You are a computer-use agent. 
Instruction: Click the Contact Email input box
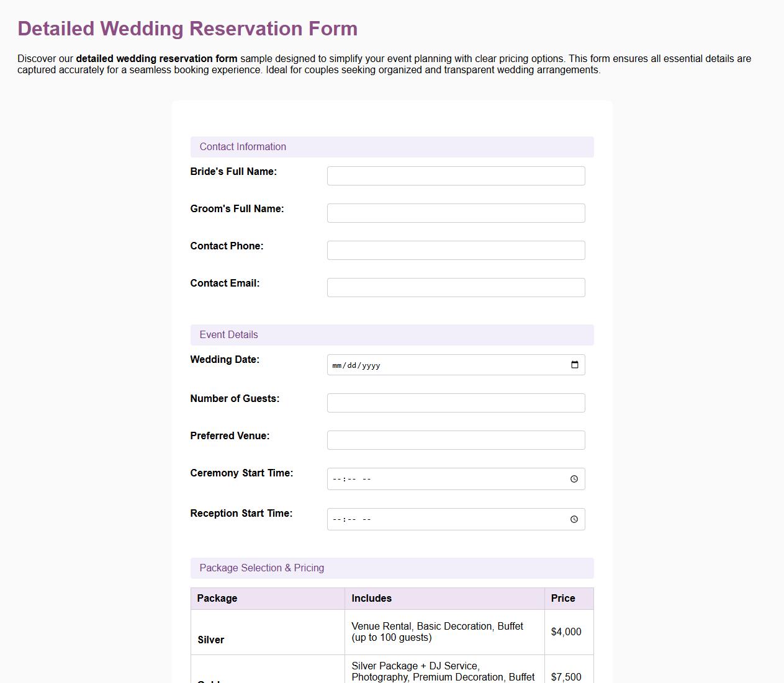(x=456, y=287)
